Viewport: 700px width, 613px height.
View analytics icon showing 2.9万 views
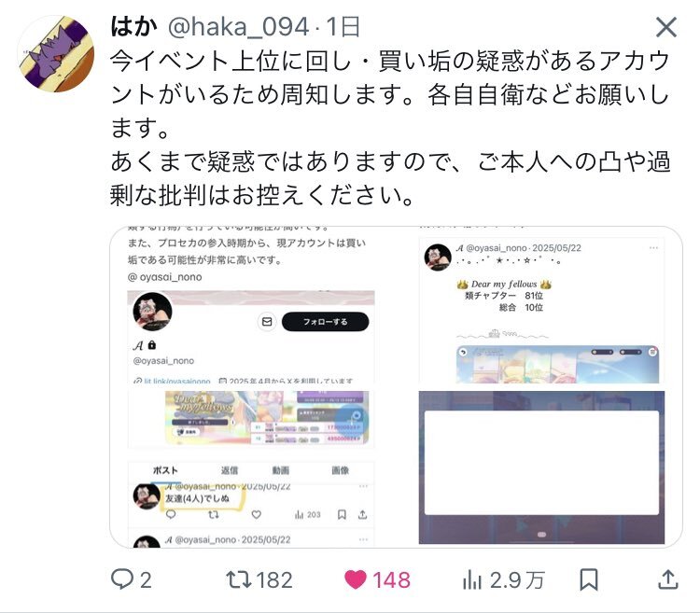coord(503,580)
